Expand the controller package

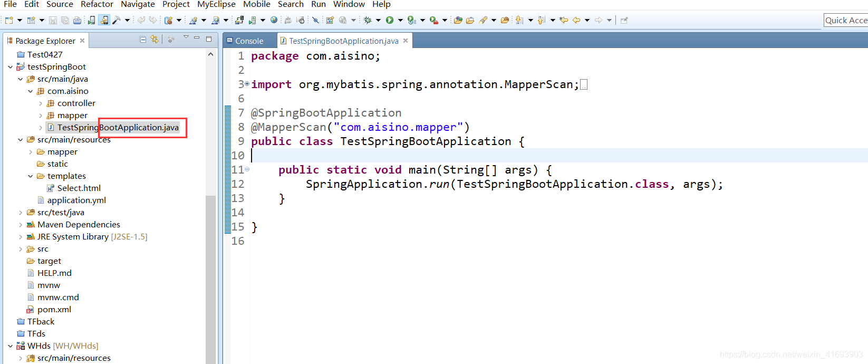point(41,103)
